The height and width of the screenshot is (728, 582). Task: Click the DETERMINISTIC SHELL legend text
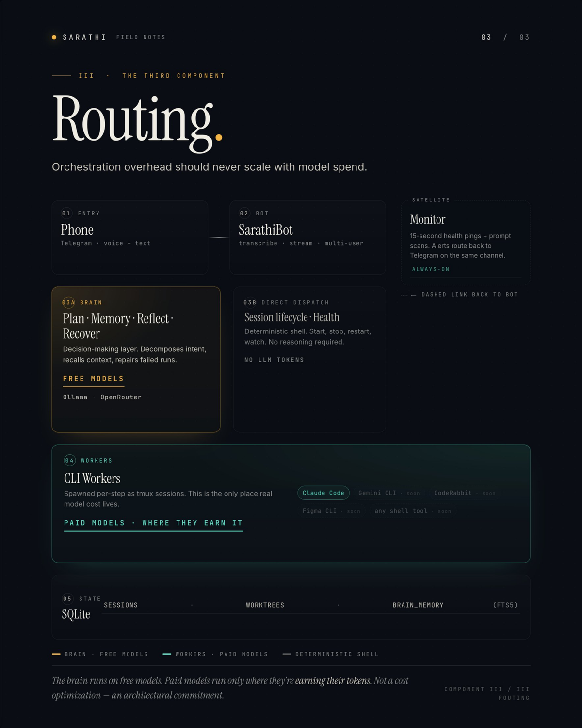pos(337,654)
